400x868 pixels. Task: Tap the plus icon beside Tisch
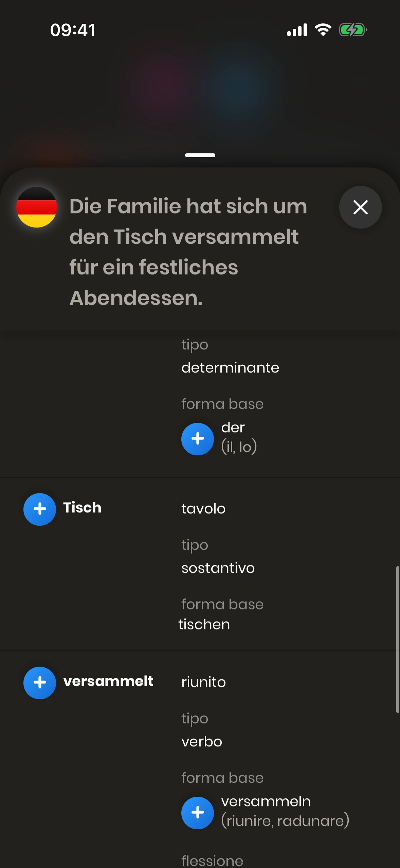pyautogui.click(x=40, y=509)
